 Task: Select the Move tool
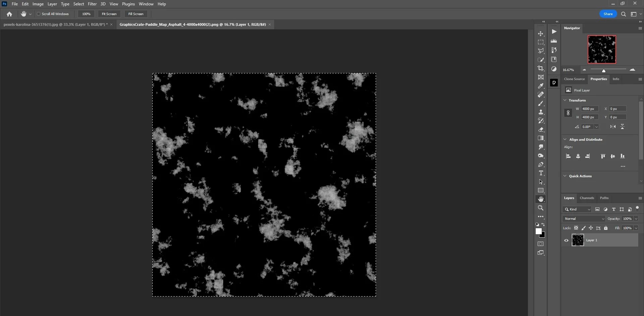[541, 34]
